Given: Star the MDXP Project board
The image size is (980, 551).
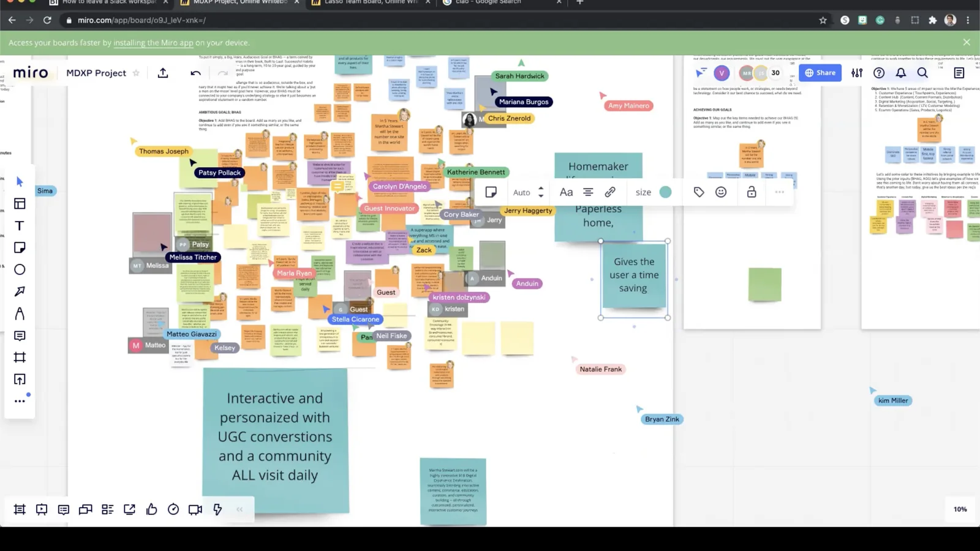Looking at the screenshot, I should click(x=136, y=73).
